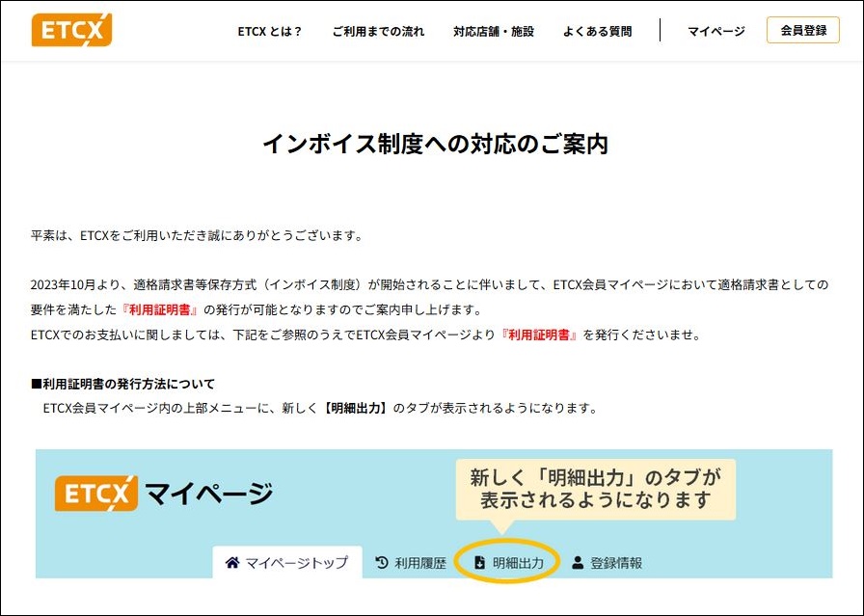
Task: Open 'ご利用までの流れ' navigation link
Action: point(378,32)
